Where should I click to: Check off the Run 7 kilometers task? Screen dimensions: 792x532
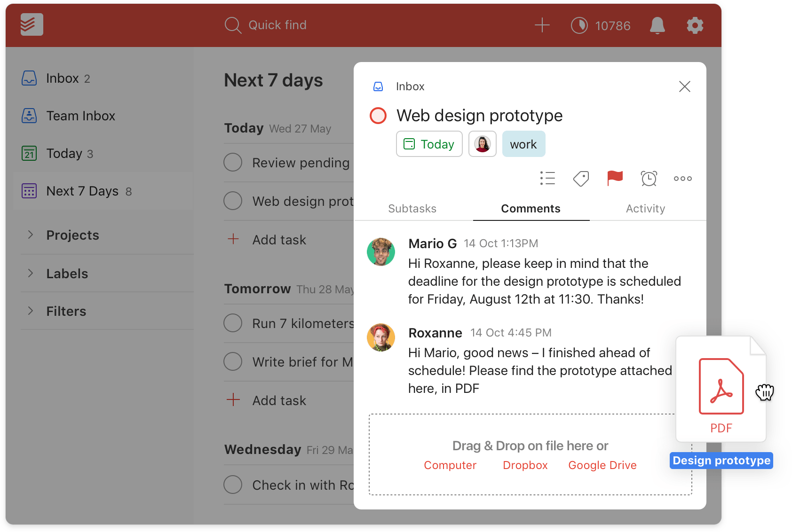pyautogui.click(x=233, y=323)
